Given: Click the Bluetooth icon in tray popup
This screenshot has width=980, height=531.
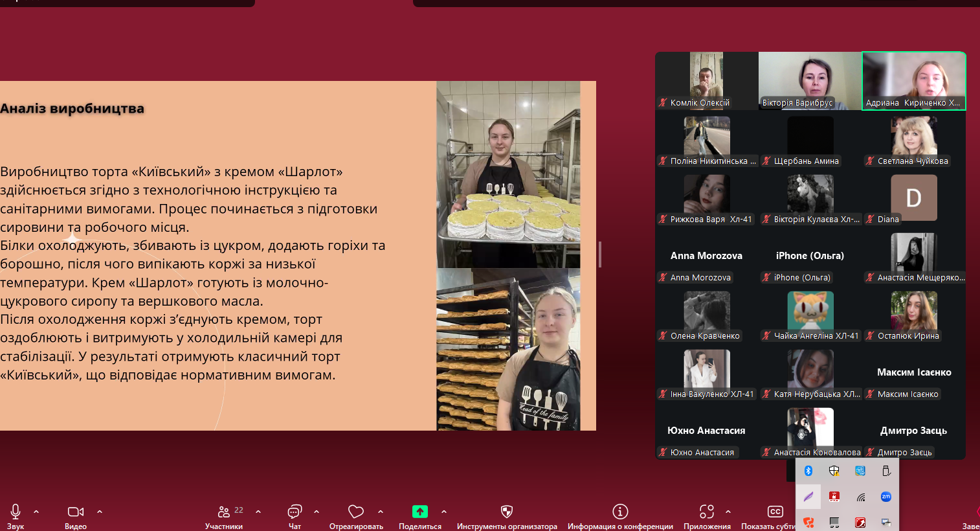Looking at the screenshot, I should point(808,471).
